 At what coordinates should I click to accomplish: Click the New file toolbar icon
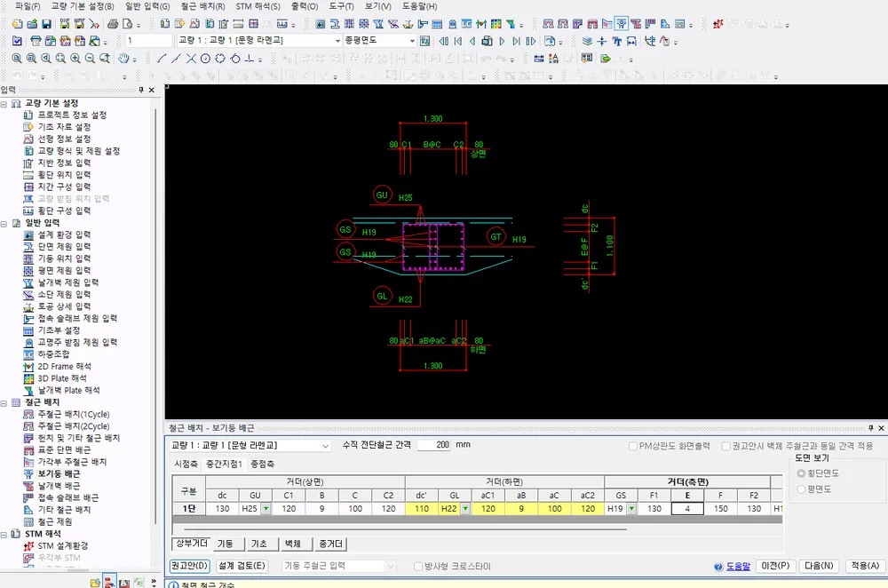(x=18, y=24)
